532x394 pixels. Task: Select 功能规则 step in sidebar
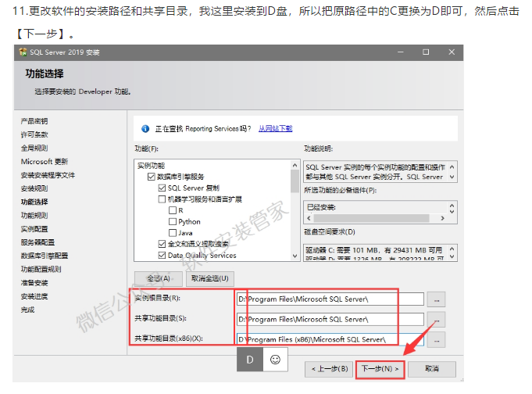pyautogui.click(x=34, y=215)
